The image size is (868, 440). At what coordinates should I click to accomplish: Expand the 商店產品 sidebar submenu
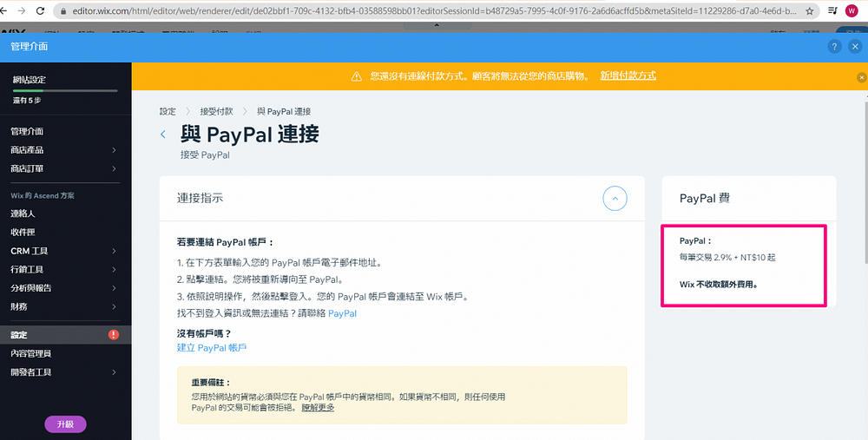click(x=114, y=150)
